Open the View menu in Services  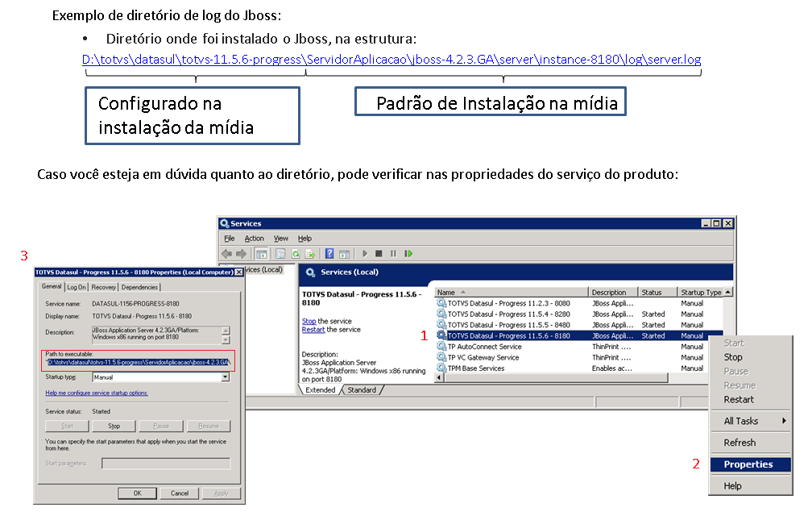coord(280,239)
